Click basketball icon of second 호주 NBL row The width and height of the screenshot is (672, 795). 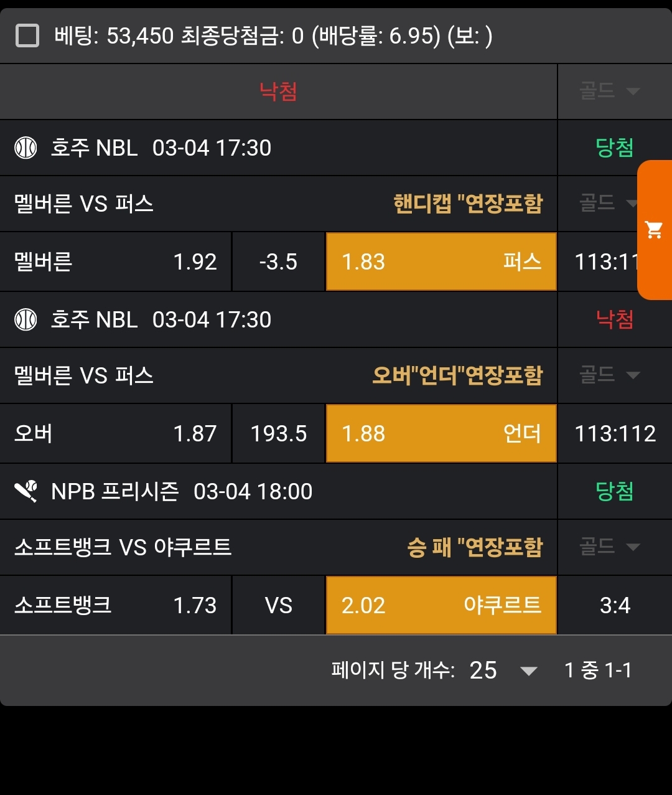coord(26,320)
